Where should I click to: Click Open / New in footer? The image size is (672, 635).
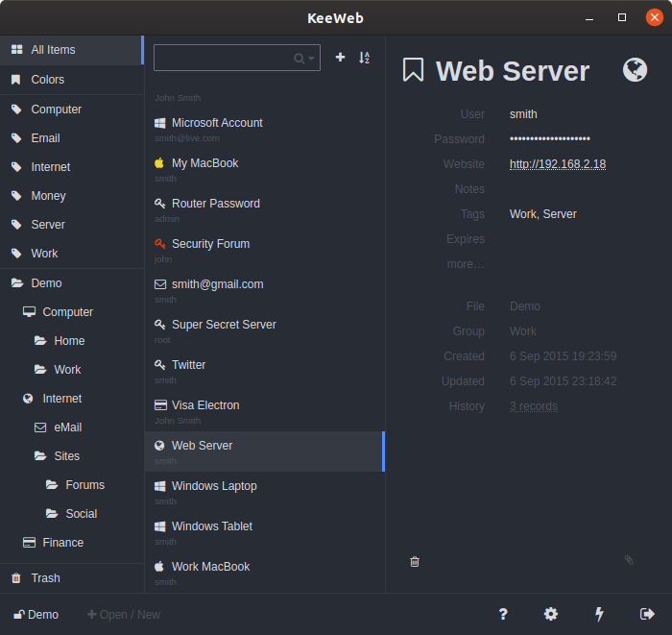[124, 615]
